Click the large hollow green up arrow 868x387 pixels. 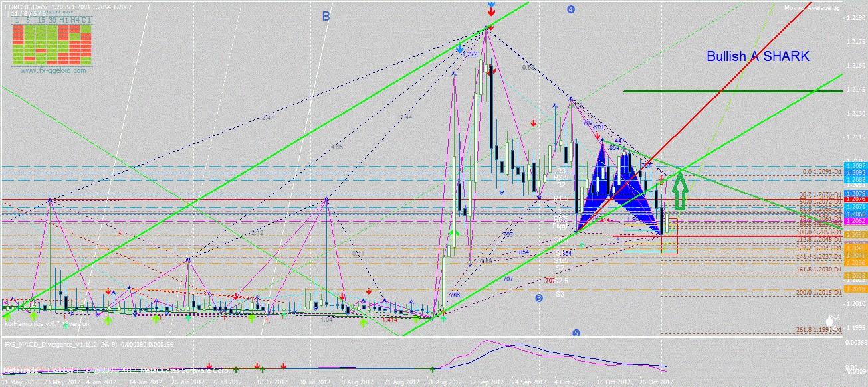(679, 191)
